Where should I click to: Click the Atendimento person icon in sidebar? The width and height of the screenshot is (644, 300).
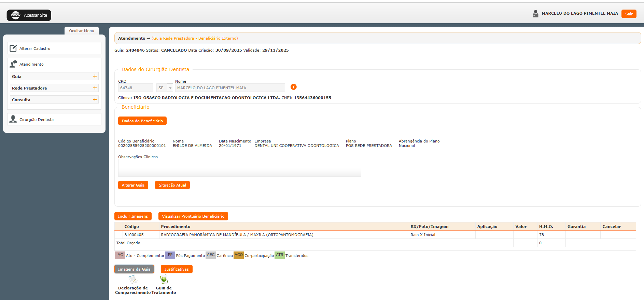13,64
